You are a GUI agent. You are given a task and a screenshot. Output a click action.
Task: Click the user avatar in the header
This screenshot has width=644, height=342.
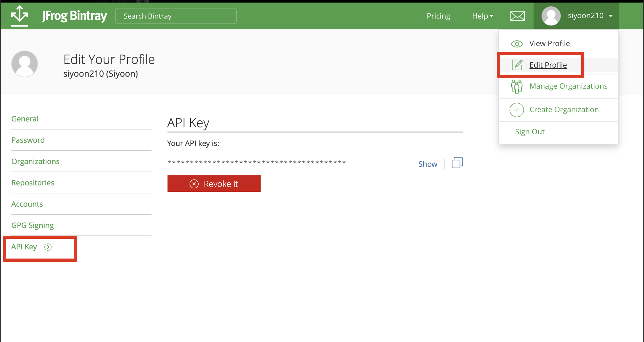551,16
